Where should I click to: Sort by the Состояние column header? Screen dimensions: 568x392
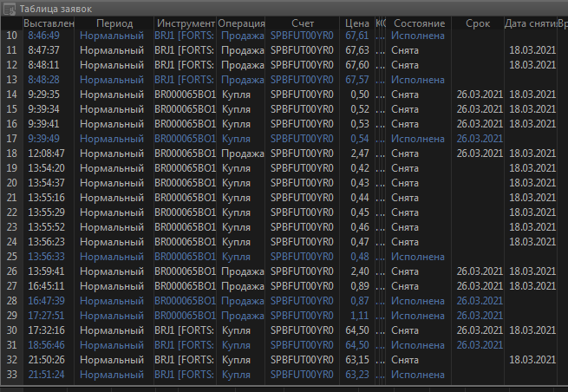(419, 23)
